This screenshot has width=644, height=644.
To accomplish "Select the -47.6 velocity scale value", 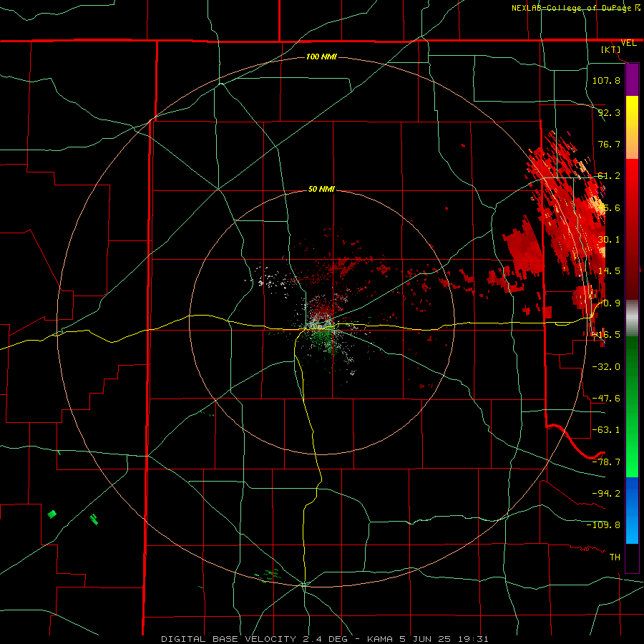I will 606,398.
